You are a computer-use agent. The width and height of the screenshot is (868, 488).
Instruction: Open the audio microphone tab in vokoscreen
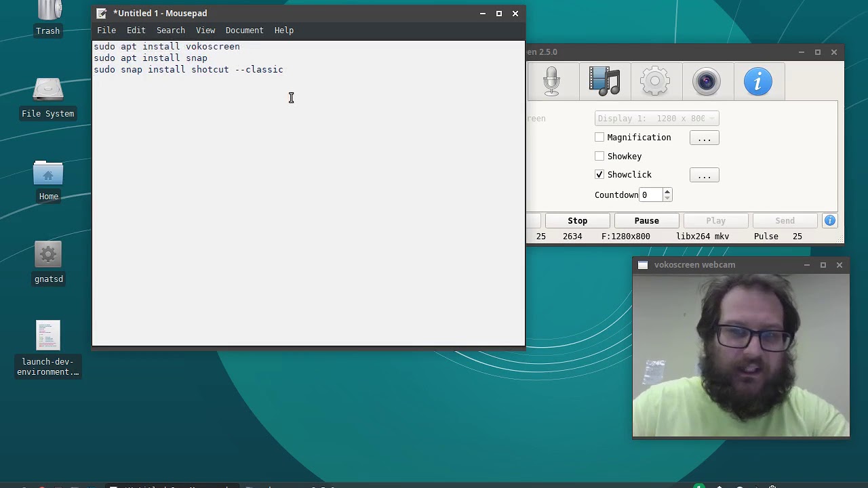[552, 81]
